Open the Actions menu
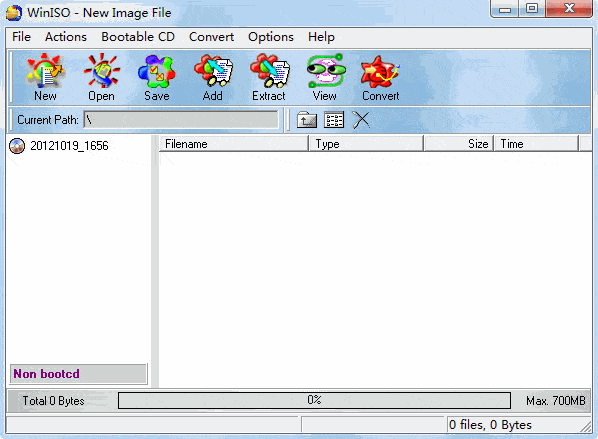The height and width of the screenshot is (439, 598). click(x=66, y=37)
